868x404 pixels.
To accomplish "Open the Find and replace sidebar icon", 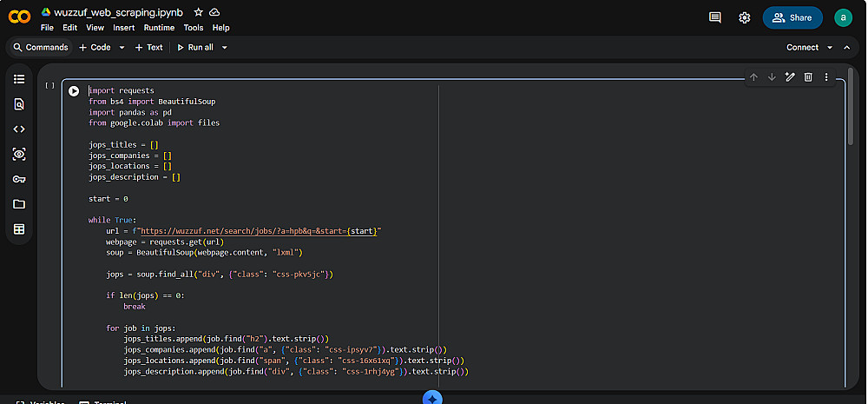I will pyautogui.click(x=19, y=104).
